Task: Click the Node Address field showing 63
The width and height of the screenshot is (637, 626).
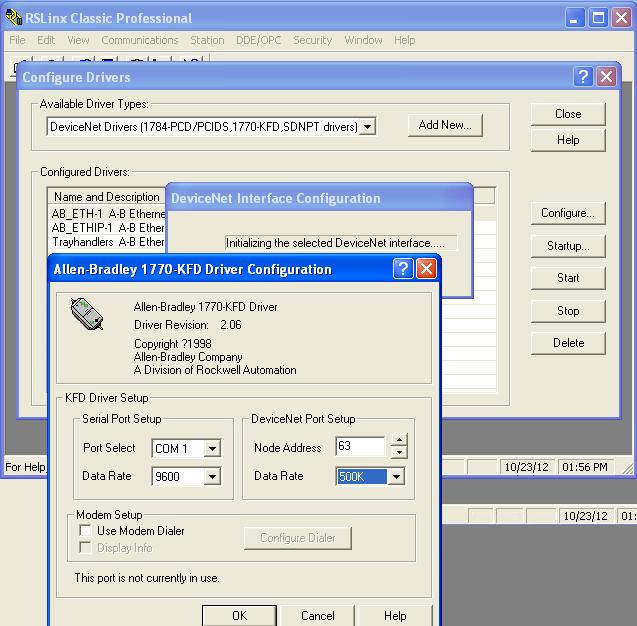Action: pos(360,446)
